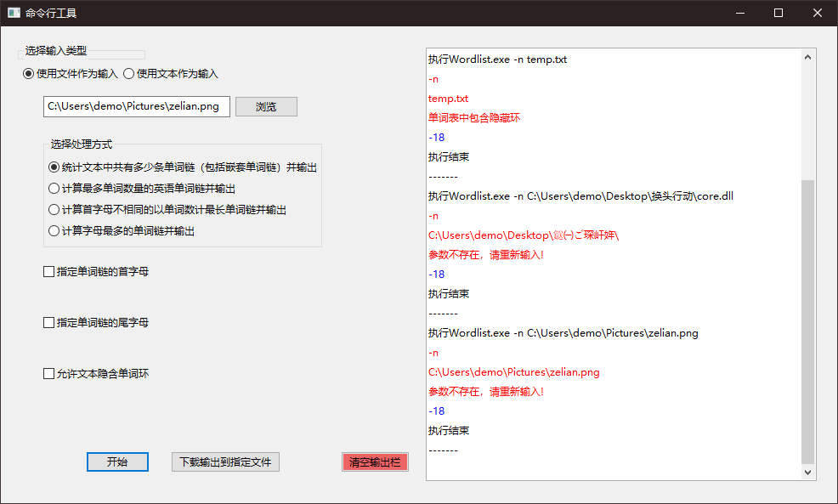Select 使用文件作为输入 input mode
838x504 pixels.
coord(26,74)
